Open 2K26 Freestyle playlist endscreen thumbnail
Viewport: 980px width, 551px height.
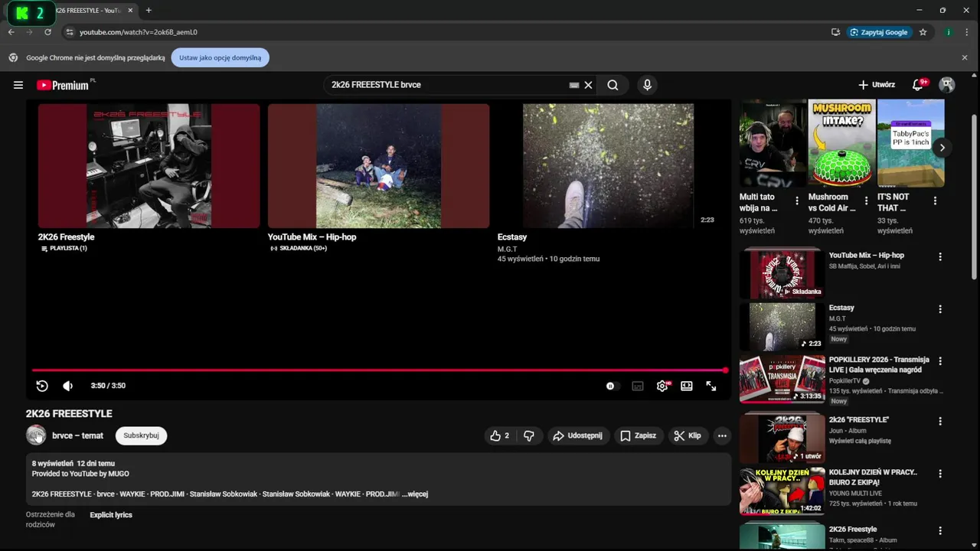coord(149,166)
